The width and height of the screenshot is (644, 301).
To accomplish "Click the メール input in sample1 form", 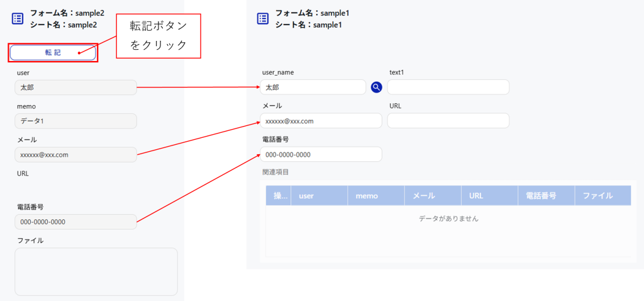I will (x=321, y=121).
